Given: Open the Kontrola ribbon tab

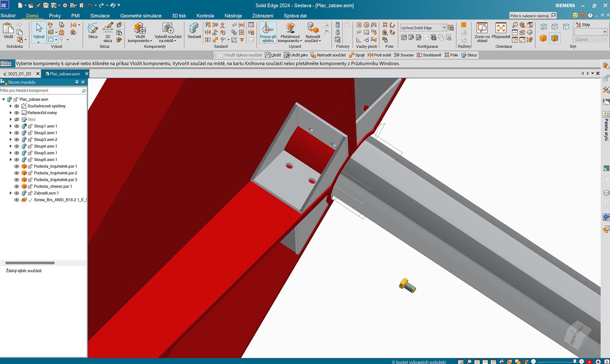Looking at the screenshot, I should [x=205, y=16].
